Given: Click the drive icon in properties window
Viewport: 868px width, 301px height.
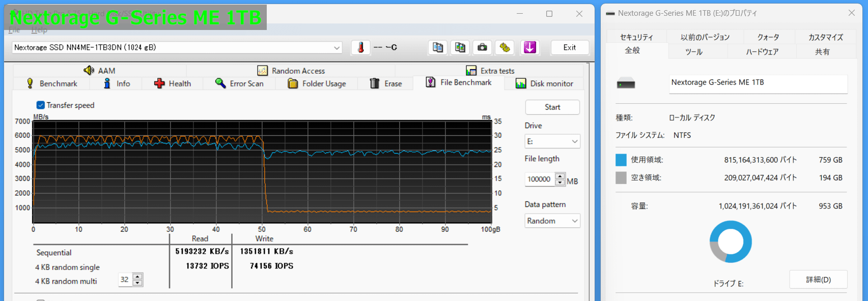Looking at the screenshot, I should pyautogui.click(x=626, y=83).
